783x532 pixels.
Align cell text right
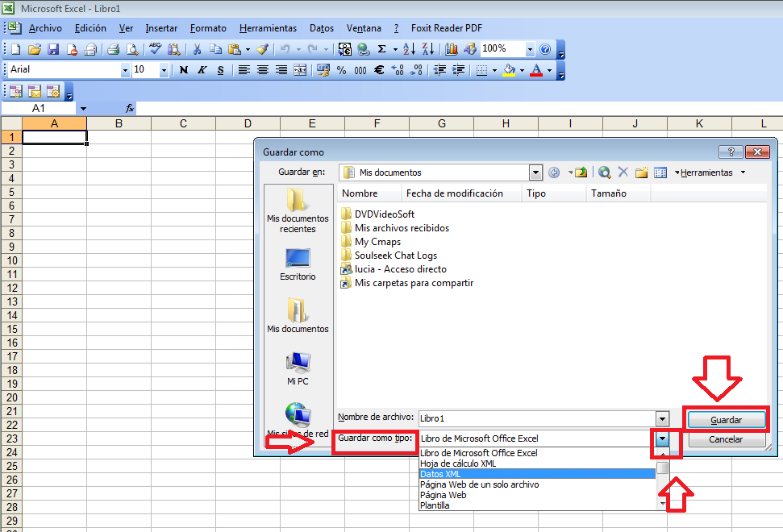(281, 70)
